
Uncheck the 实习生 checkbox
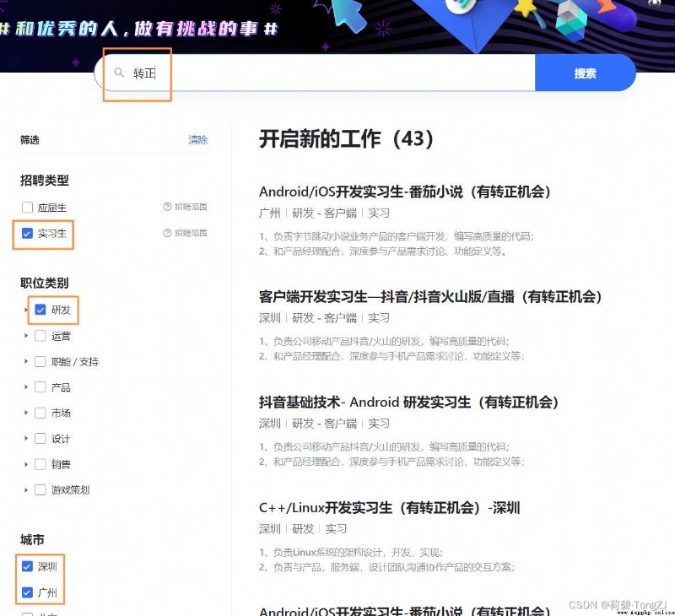click(27, 233)
